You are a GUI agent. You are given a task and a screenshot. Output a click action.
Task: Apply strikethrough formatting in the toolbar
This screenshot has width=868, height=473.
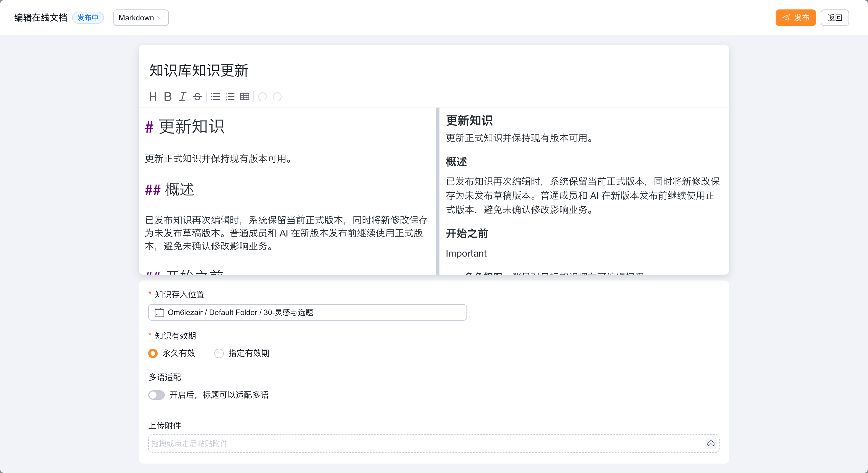click(x=198, y=97)
